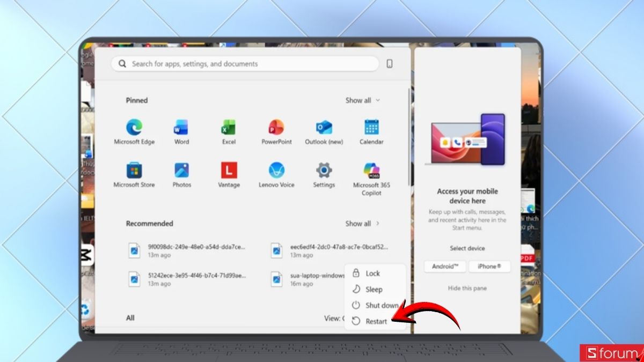Image resolution: width=644 pixels, height=362 pixels.
Task: Open recommended file eec6edf4-2dc0-47a8
Action: tap(330, 250)
